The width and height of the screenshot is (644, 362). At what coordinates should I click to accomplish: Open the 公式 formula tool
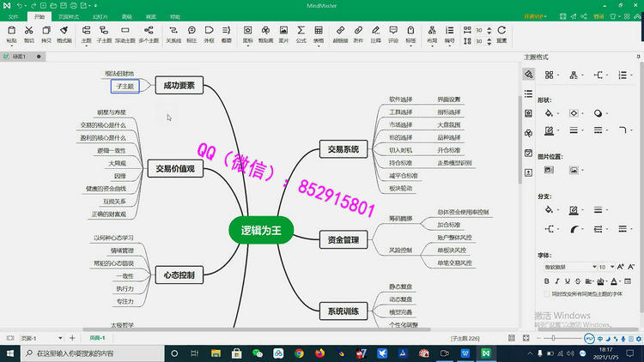pyautogui.click(x=301, y=33)
